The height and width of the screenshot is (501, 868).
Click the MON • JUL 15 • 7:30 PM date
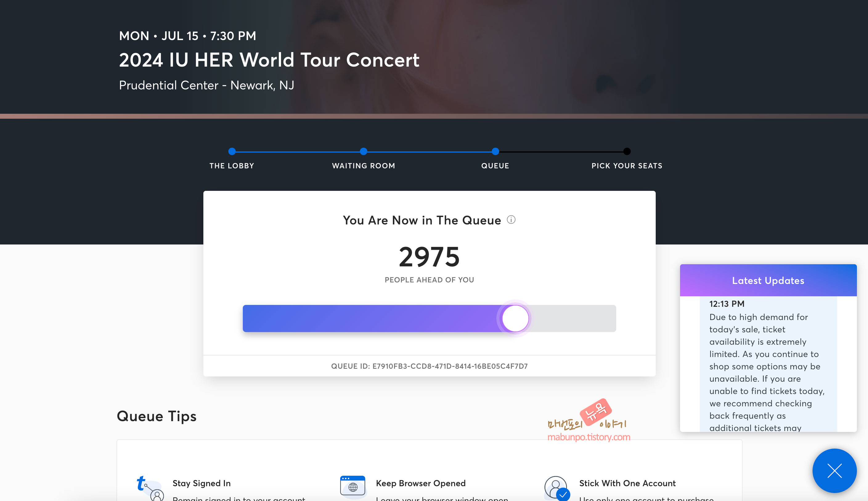pyautogui.click(x=187, y=36)
